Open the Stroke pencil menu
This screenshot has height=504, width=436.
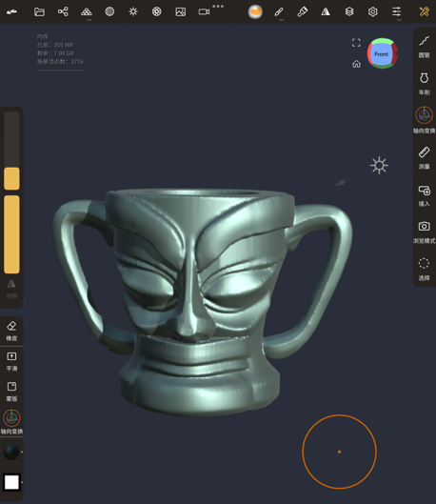279,11
